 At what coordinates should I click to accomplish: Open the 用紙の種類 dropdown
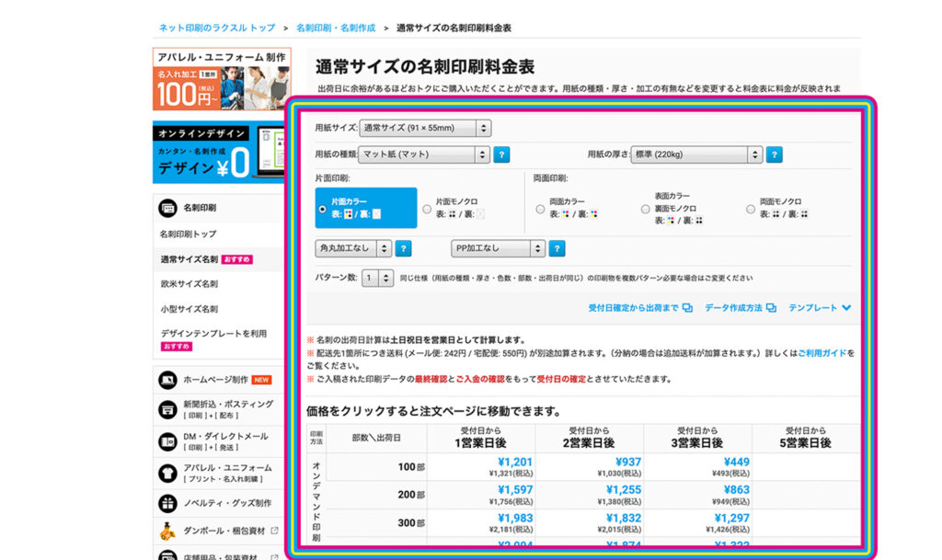point(423,154)
